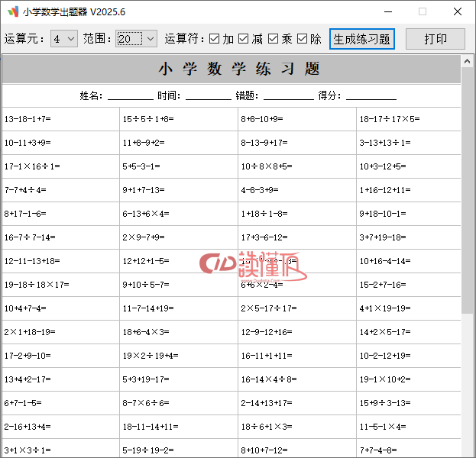Viewport: 476px width, 458px height.
Task: Select problem 10÷8×8+5=
Action: pos(267,166)
